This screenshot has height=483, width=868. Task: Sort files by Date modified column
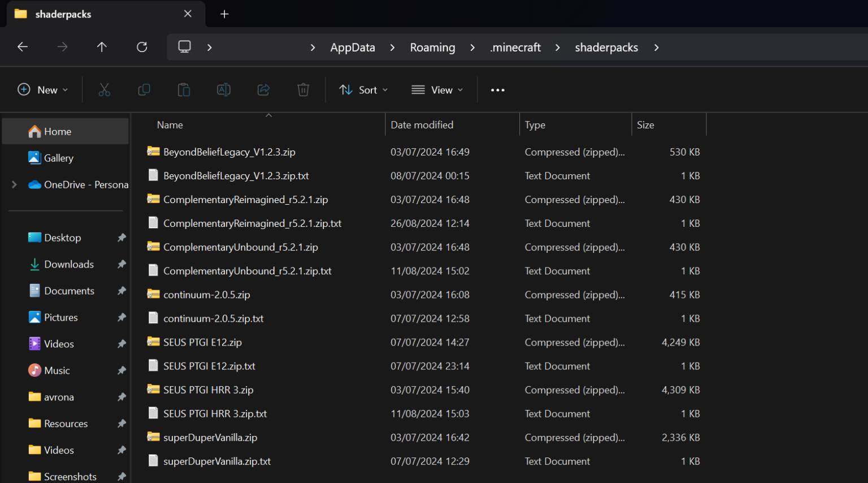[x=422, y=125]
